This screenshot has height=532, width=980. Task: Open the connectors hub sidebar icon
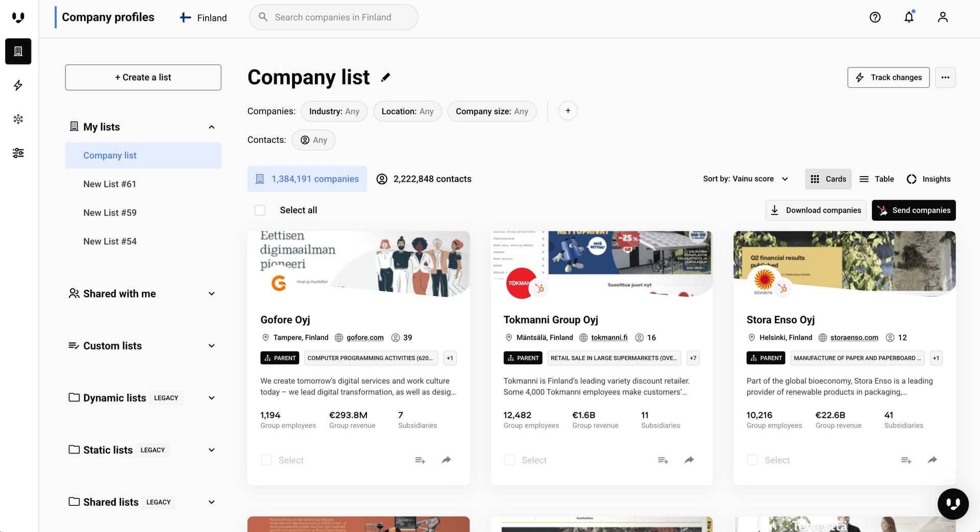[18, 119]
